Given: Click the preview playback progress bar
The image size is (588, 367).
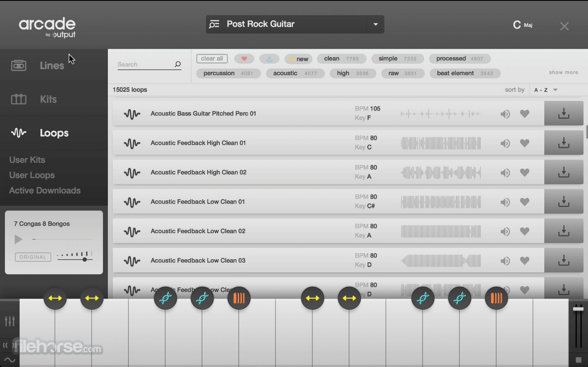Looking at the screenshot, I should (x=63, y=239).
